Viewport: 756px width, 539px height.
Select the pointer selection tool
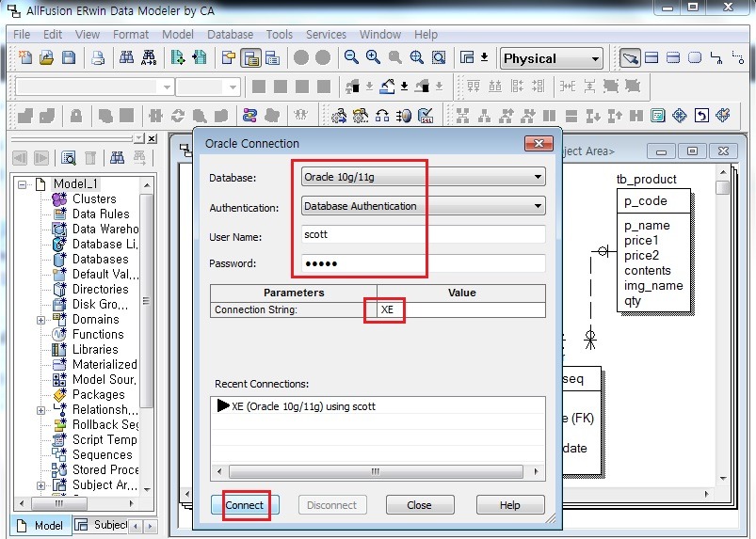point(630,57)
